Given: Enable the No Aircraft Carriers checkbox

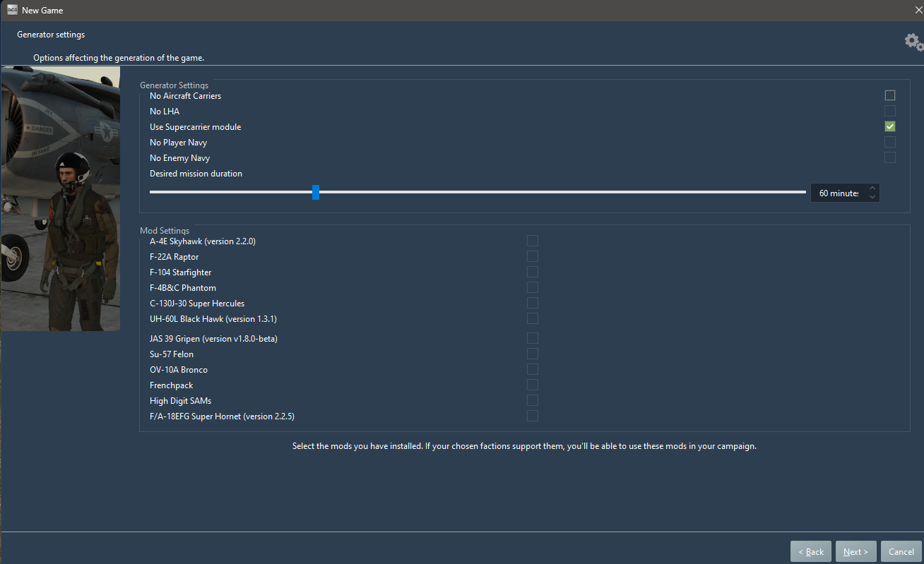Looking at the screenshot, I should [890, 95].
